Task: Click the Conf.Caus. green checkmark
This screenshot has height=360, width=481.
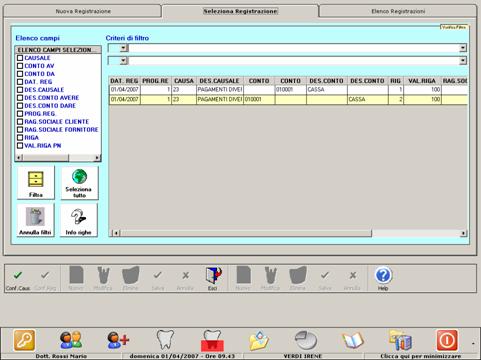Action: tap(18, 279)
